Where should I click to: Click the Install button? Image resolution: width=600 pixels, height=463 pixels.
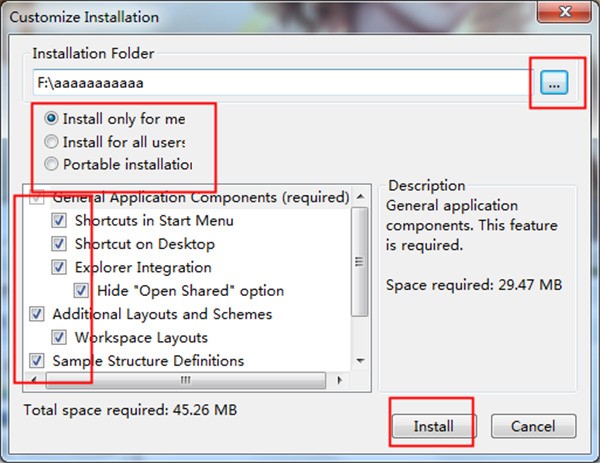(x=433, y=426)
